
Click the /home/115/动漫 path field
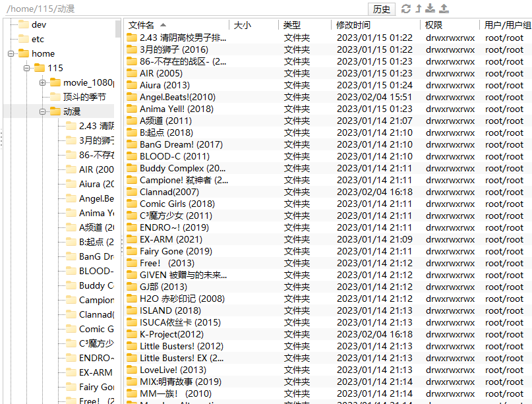(x=185, y=9)
